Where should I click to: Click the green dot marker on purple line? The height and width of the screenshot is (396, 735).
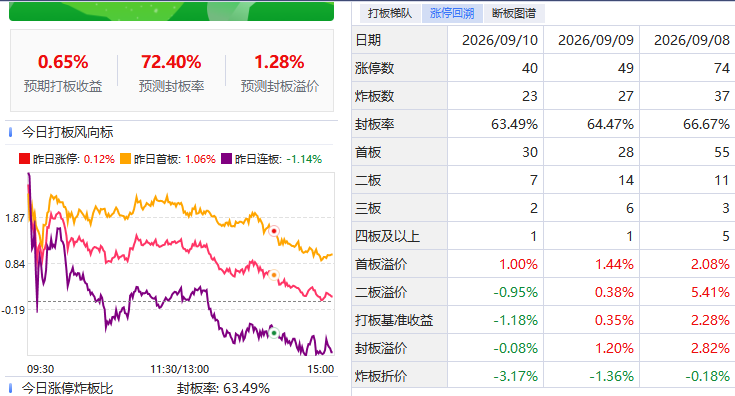[274, 333]
